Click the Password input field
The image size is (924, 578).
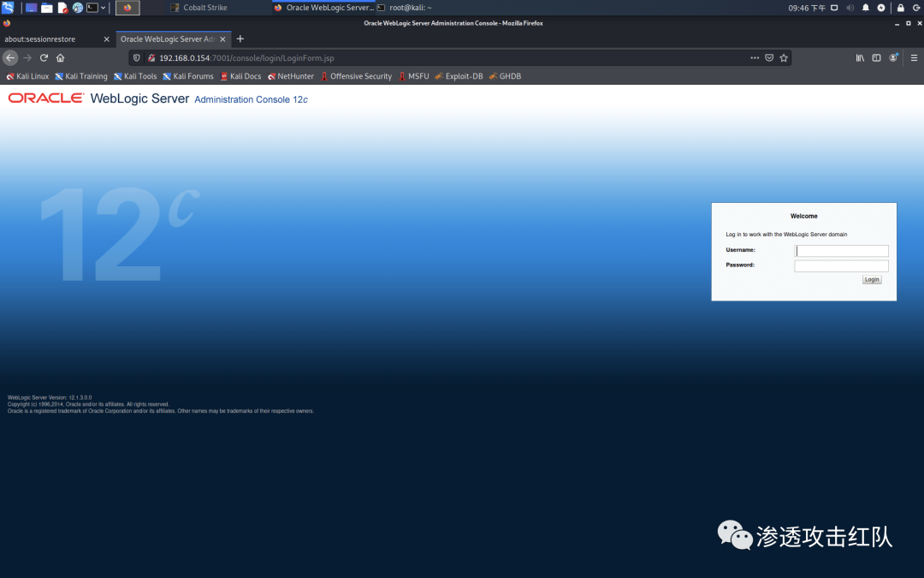(x=842, y=266)
